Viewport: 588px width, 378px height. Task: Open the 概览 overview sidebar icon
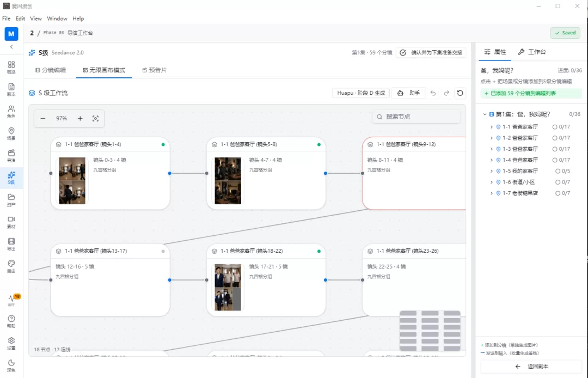pos(11,67)
